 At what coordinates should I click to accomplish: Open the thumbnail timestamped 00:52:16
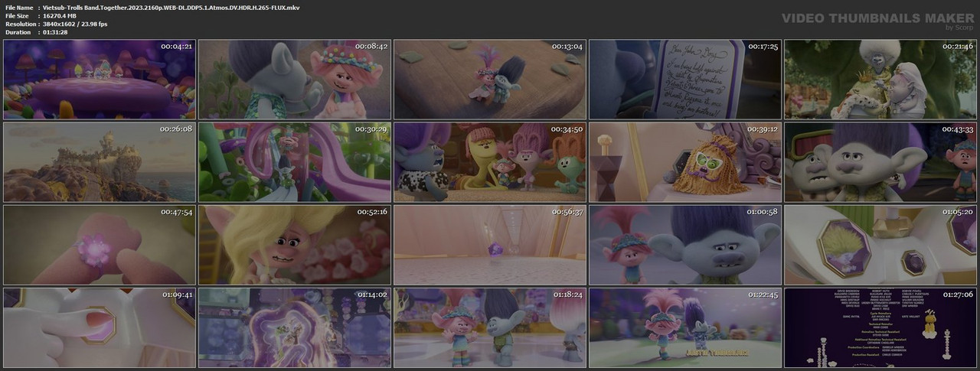click(295, 245)
